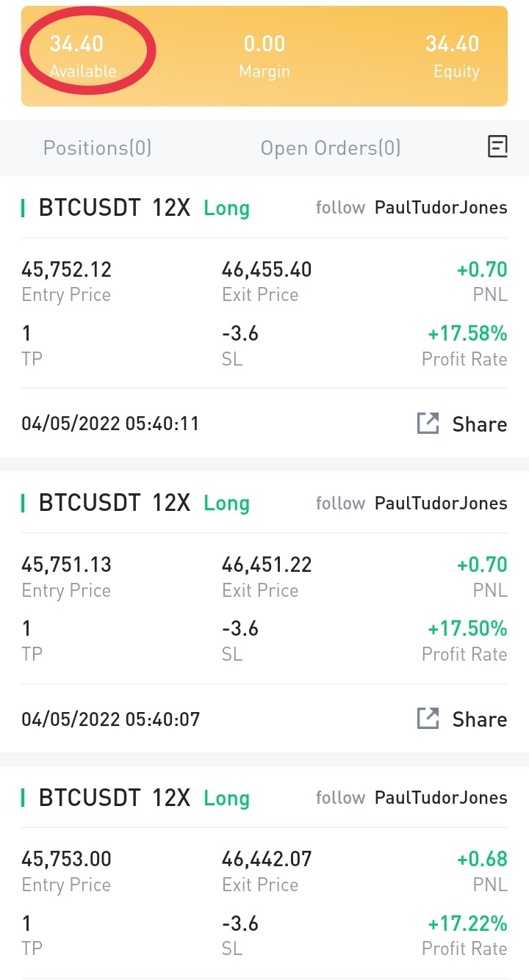Select BTCUSDT 12X title of second trade
This screenshot has width=529, height=980.
coord(115,503)
